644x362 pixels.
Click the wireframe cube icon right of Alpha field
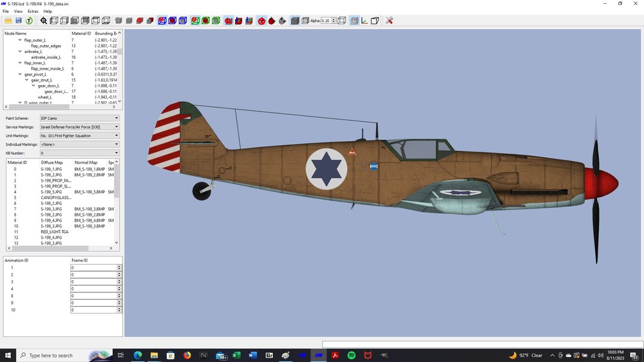click(x=342, y=21)
